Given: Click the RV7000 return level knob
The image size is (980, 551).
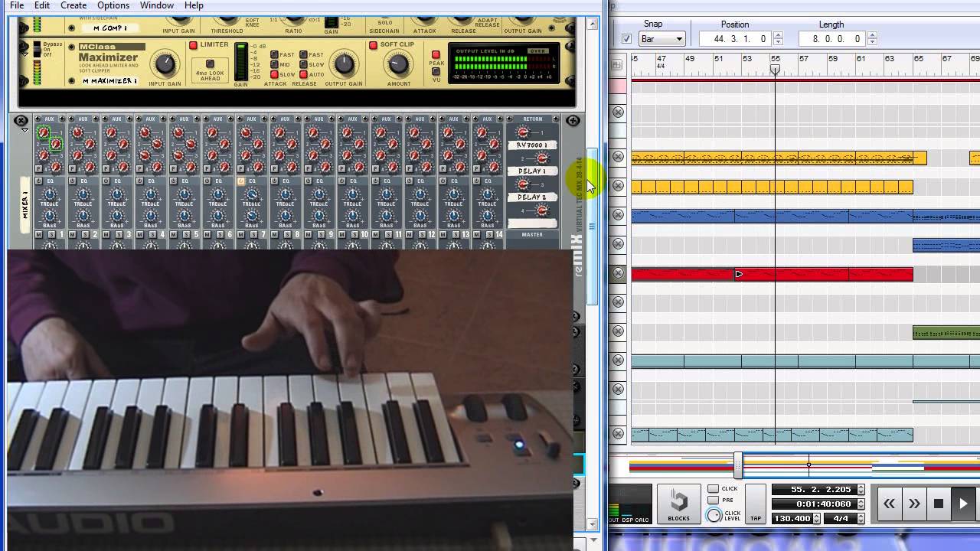Looking at the screenshot, I should point(524,132).
